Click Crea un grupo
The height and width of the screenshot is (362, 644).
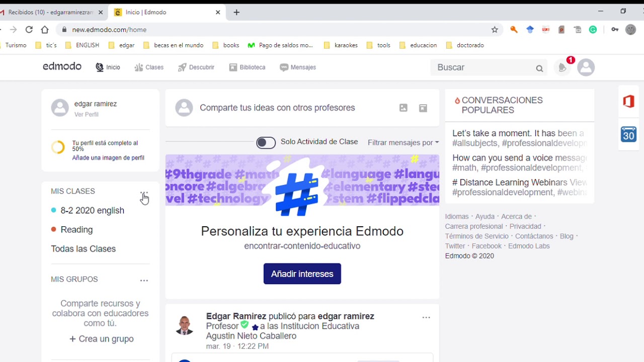pyautogui.click(x=102, y=339)
